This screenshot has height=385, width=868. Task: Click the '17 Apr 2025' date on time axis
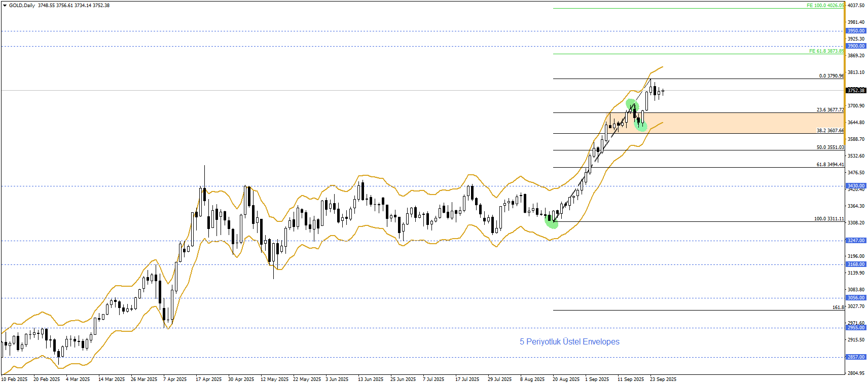(x=209, y=379)
